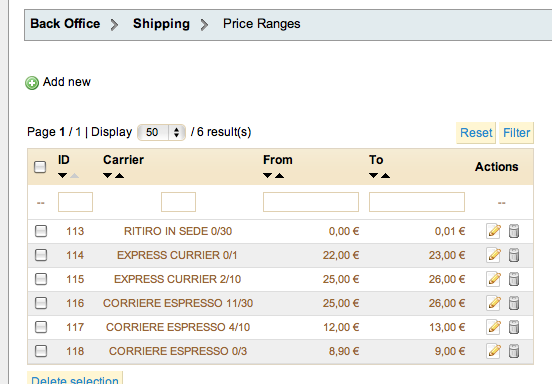552x384 pixels.
Task: Click the To value 0,01 €
Action: tap(450, 231)
